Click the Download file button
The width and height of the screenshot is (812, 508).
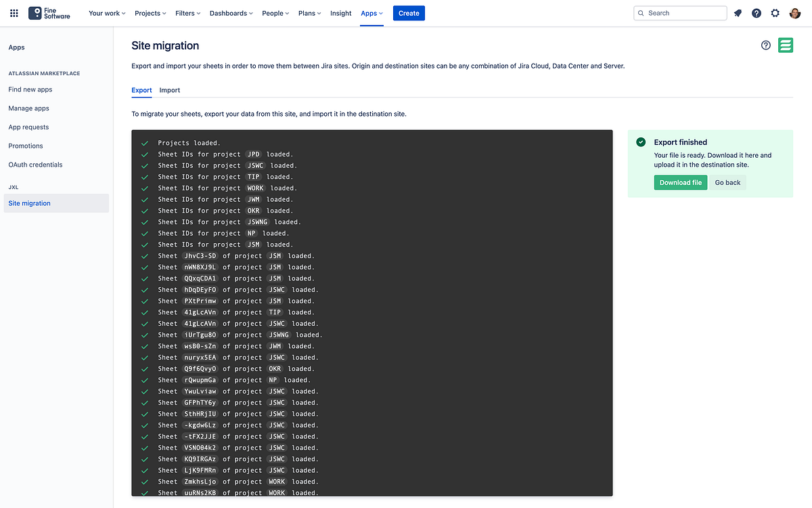680,182
